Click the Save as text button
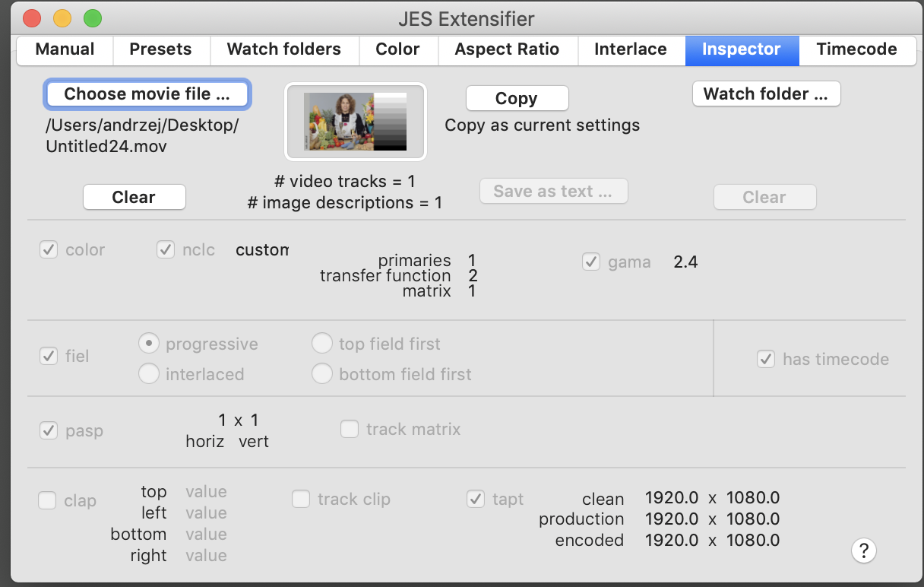The height and width of the screenshot is (587, 924). pos(553,192)
